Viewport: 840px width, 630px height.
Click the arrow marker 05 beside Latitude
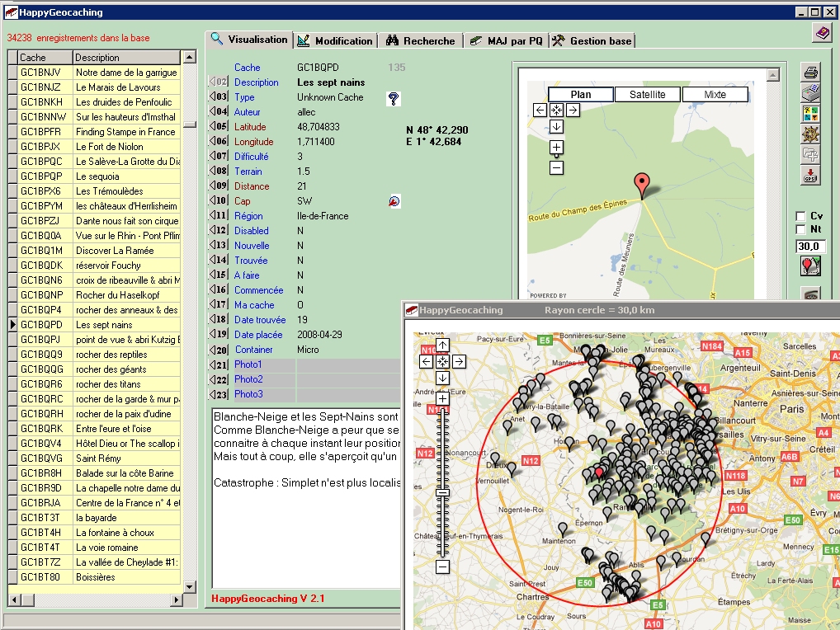(x=219, y=127)
